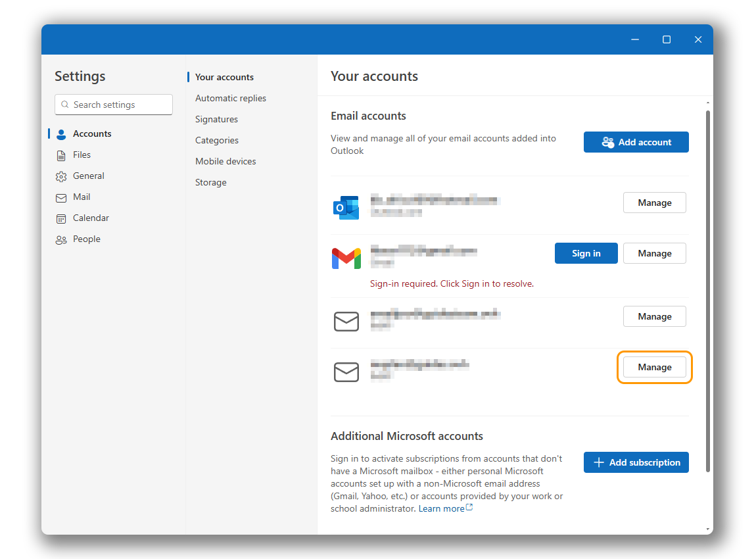This screenshot has width=756, height=559.
Task: Open Files settings via document icon
Action: click(61, 155)
